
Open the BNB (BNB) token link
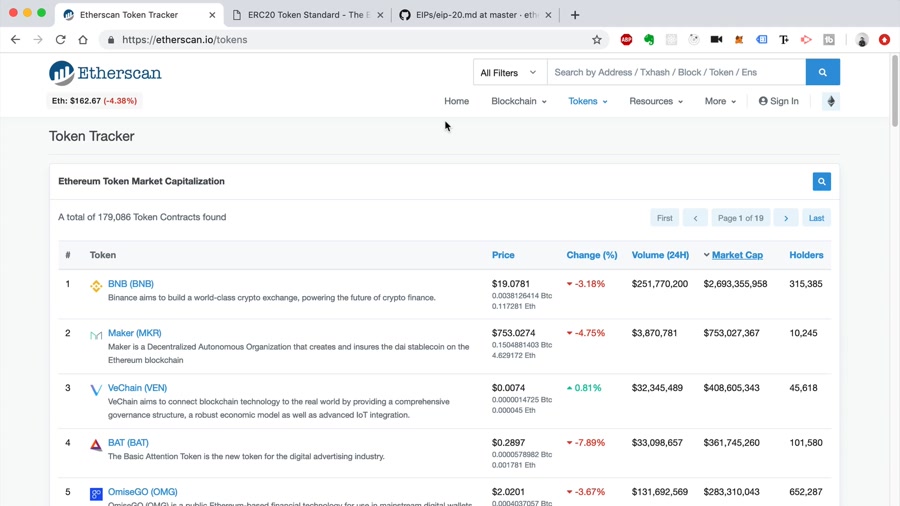(131, 284)
